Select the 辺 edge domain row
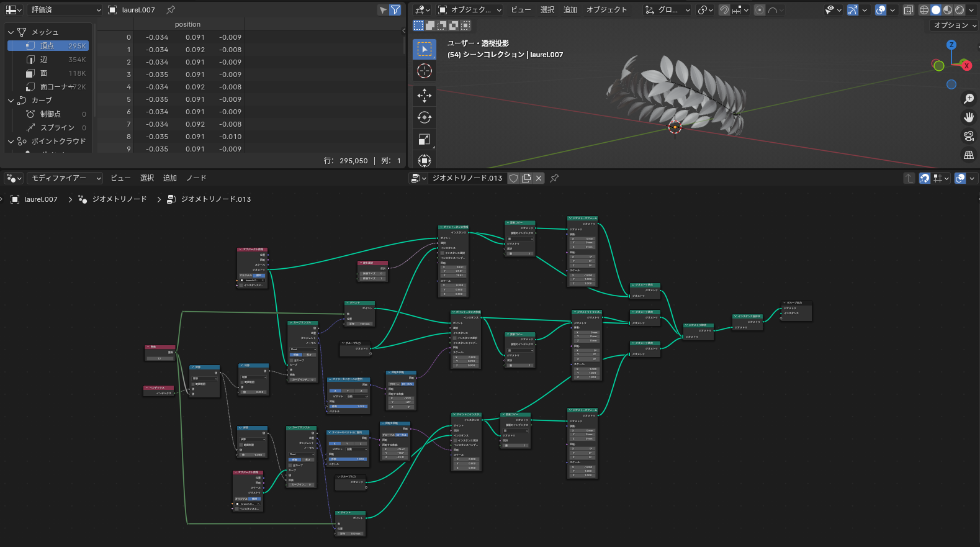 [43, 60]
